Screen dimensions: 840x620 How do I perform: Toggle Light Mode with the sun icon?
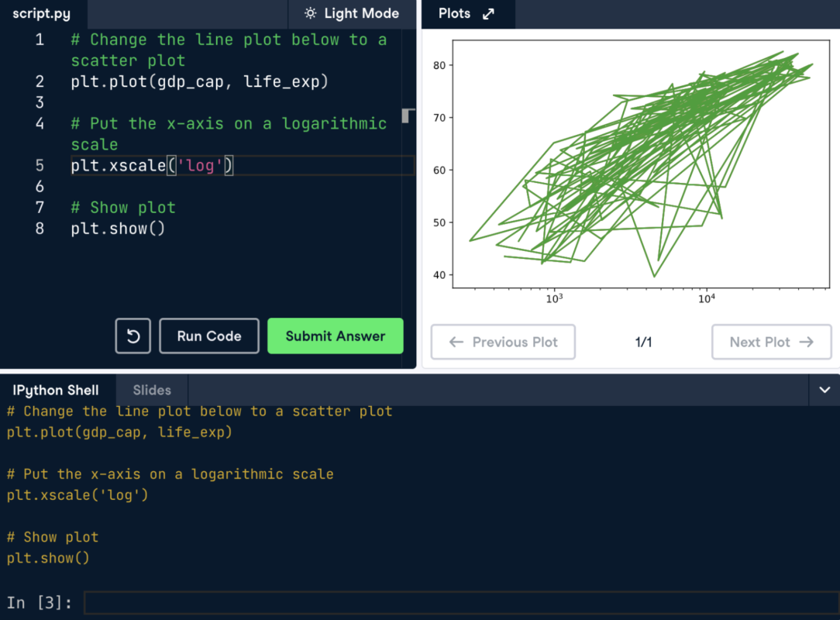tap(352, 14)
